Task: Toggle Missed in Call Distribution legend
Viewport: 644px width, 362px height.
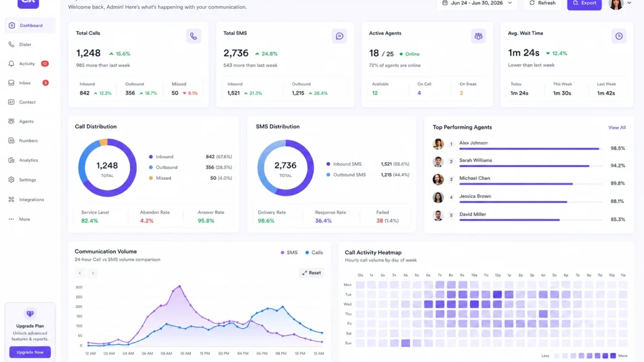Action: 160,178
